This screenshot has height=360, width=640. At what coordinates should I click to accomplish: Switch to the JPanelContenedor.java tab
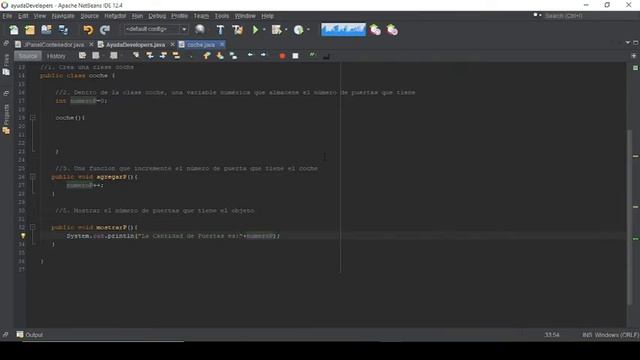click(54, 44)
